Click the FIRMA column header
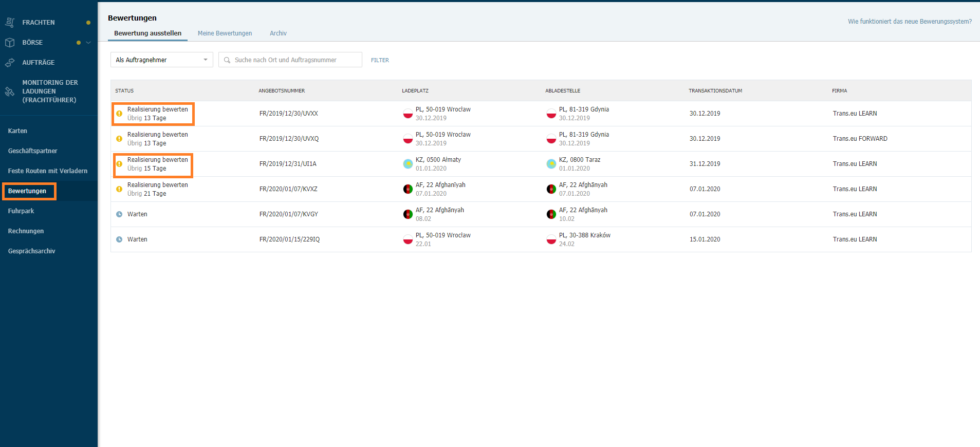Viewport: 980px width, 447px height. pyautogui.click(x=839, y=91)
